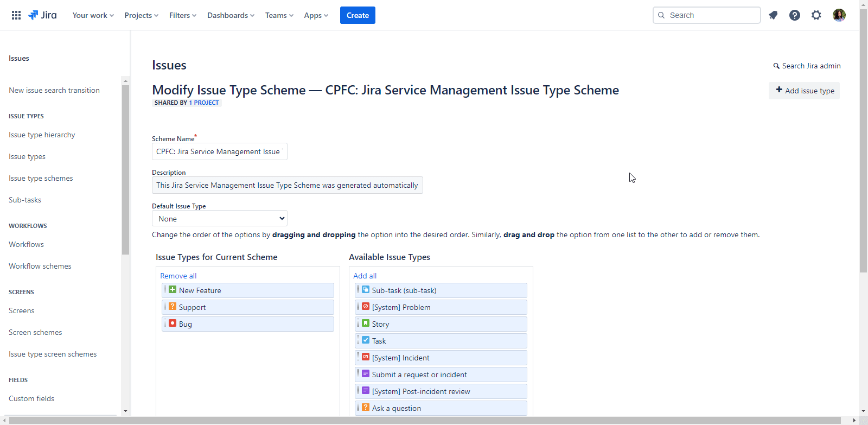The height and width of the screenshot is (425, 868).
Task: Expand the Dashboards menu
Action: (x=231, y=15)
